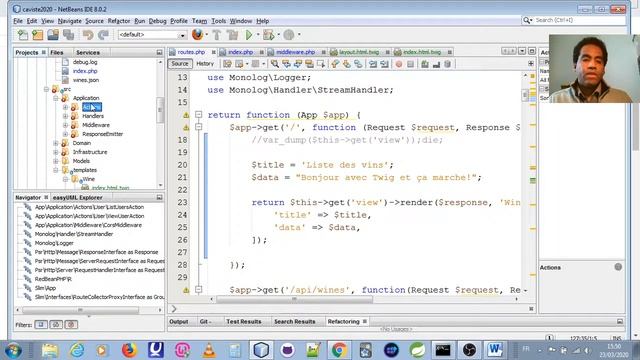This screenshot has width=640, height=360.
Task: Open the Debug Project dropdown arrow
Action: [x=278, y=35]
